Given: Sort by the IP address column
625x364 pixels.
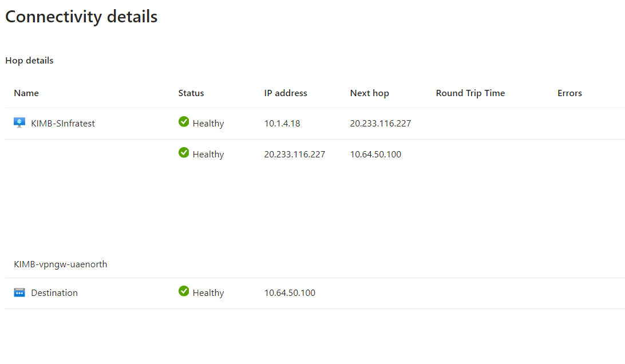Looking at the screenshot, I should [286, 93].
